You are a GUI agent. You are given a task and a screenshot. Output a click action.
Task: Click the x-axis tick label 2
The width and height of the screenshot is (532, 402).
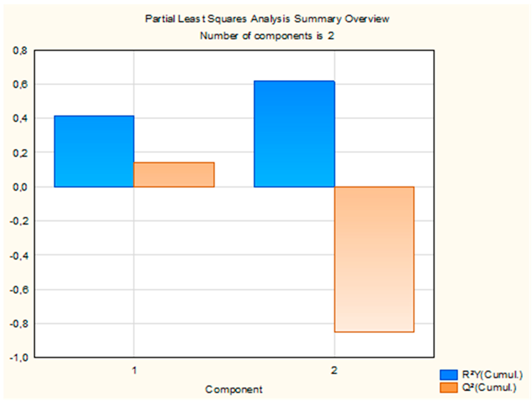point(334,371)
